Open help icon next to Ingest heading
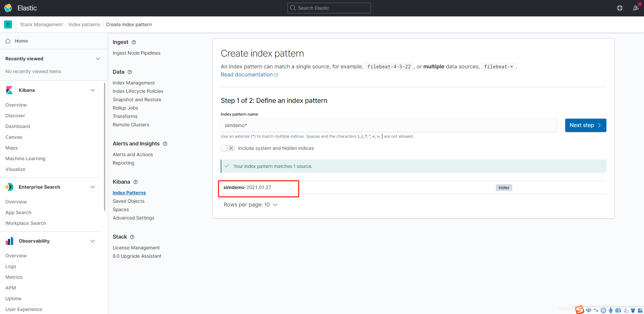This screenshot has height=314, width=644. click(x=134, y=42)
